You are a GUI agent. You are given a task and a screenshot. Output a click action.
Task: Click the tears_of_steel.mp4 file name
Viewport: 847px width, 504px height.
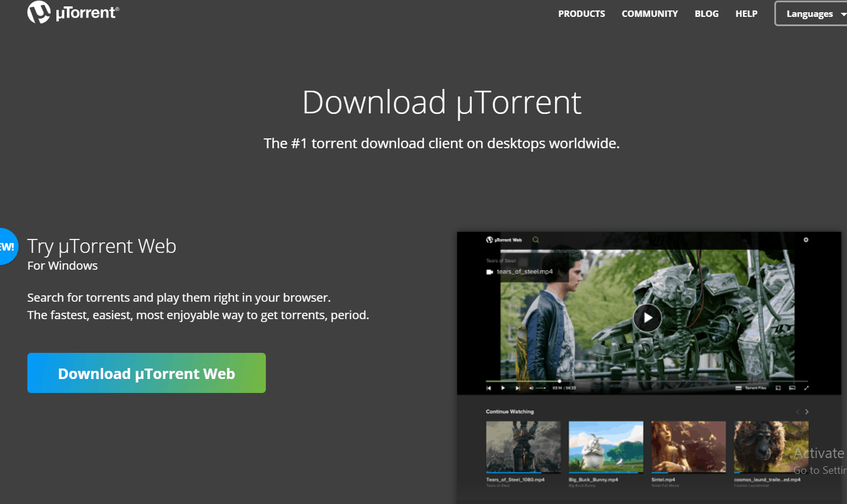[525, 271]
